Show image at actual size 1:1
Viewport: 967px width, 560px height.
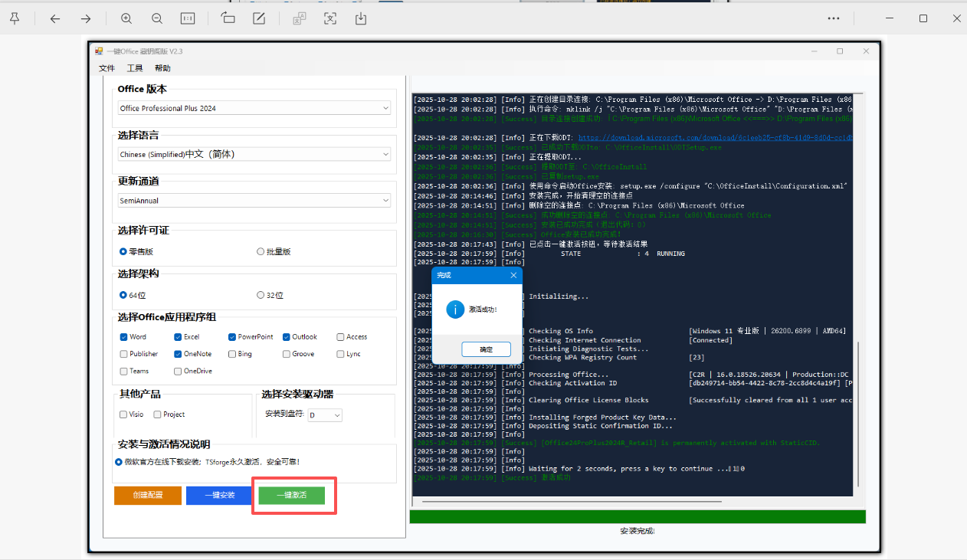click(188, 18)
